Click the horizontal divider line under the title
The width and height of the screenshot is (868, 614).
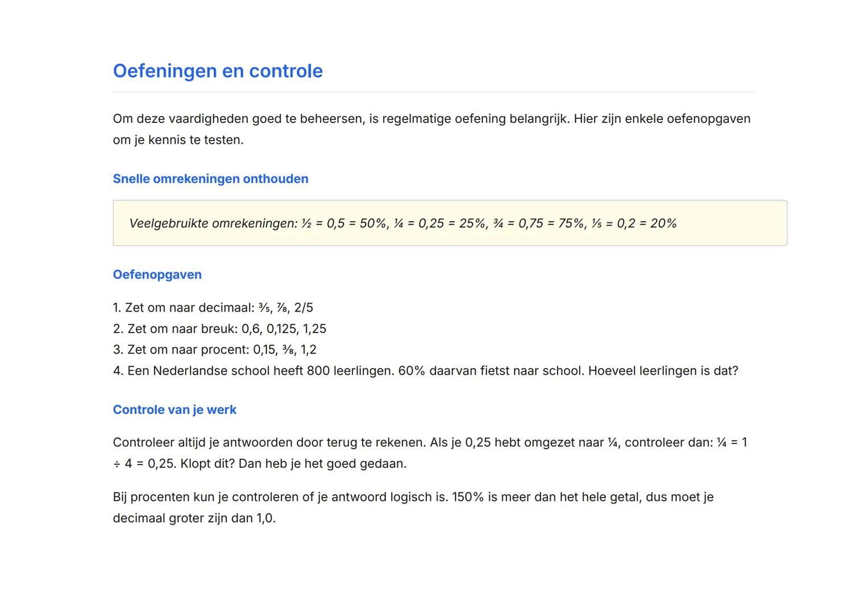tap(433, 92)
